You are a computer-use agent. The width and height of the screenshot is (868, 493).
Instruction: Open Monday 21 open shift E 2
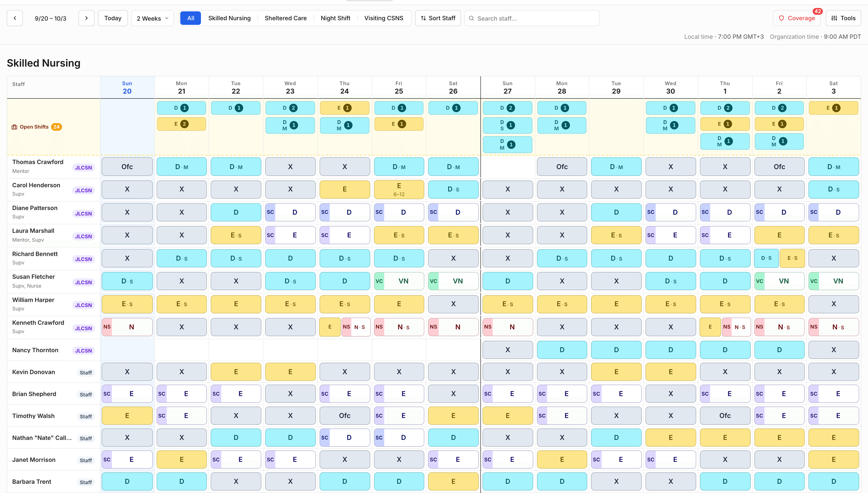(x=181, y=124)
